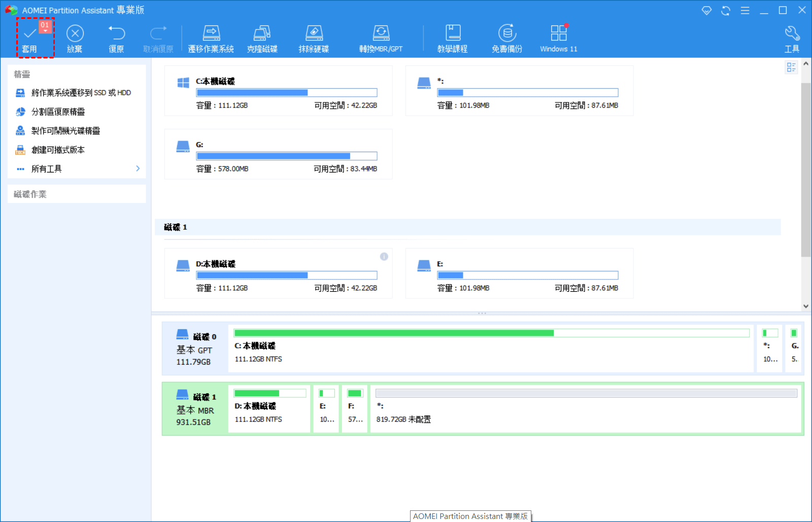The height and width of the screenshot is (522, 812).
Task: Click the G: card usage bar
Action: 287,156
